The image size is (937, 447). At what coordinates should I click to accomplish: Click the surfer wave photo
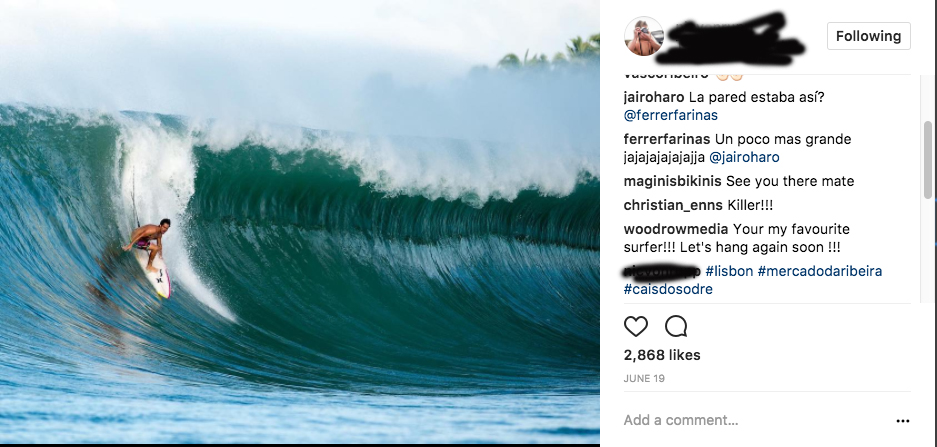click(299, 222)
